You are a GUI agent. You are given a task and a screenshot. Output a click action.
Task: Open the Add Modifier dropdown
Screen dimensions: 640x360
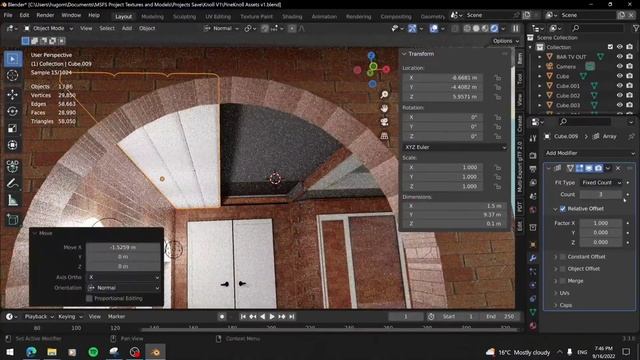click(590, 153)
